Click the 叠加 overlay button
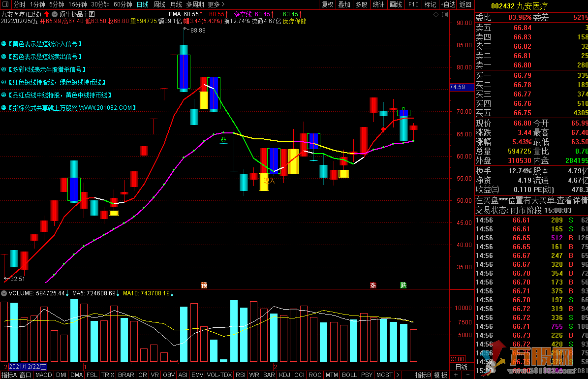 (x=344, y=4)
